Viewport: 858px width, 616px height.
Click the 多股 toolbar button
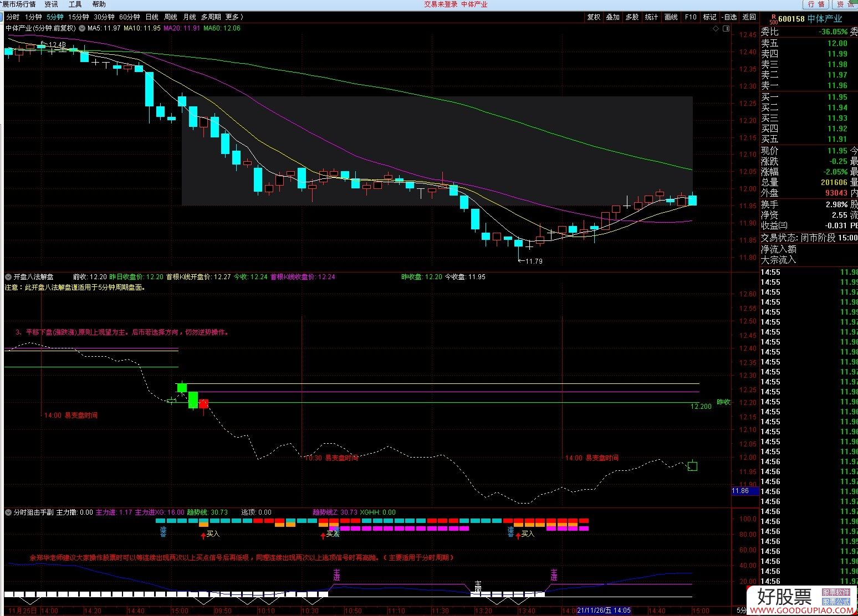tap(632, 17)
